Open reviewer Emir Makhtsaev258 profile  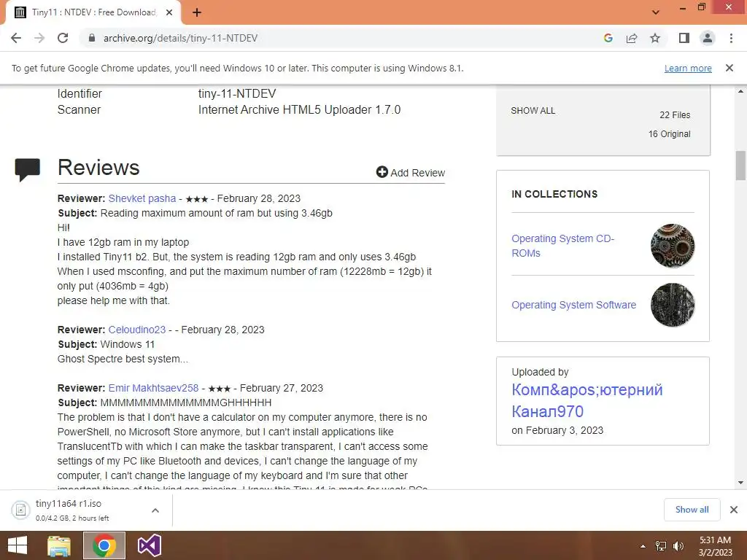(153, 388)
